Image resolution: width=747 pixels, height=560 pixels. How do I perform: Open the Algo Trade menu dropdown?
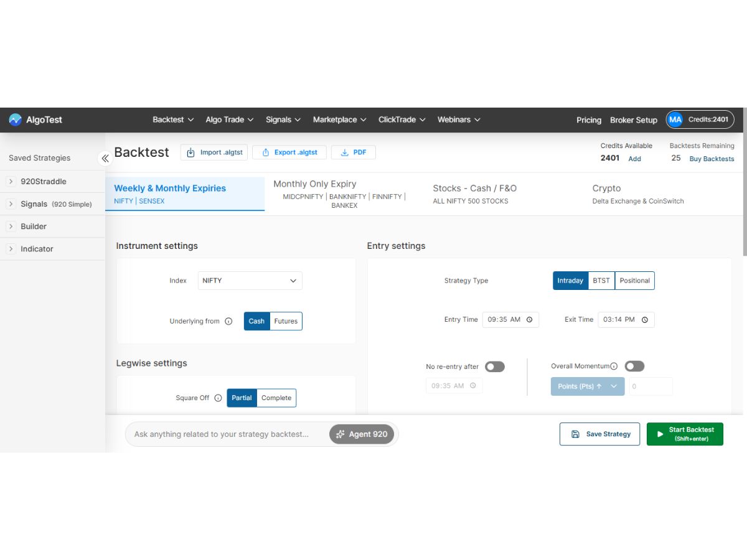tap(230, 119)
